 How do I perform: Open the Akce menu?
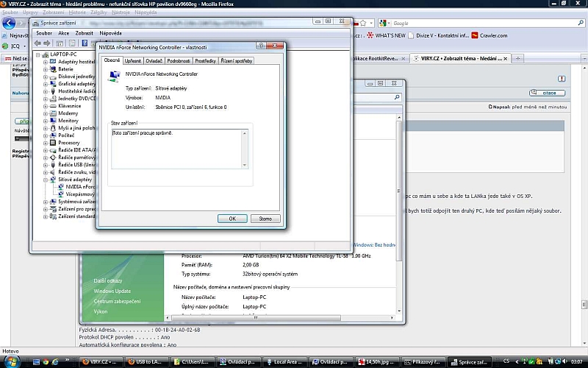click(x=63, y=33)
